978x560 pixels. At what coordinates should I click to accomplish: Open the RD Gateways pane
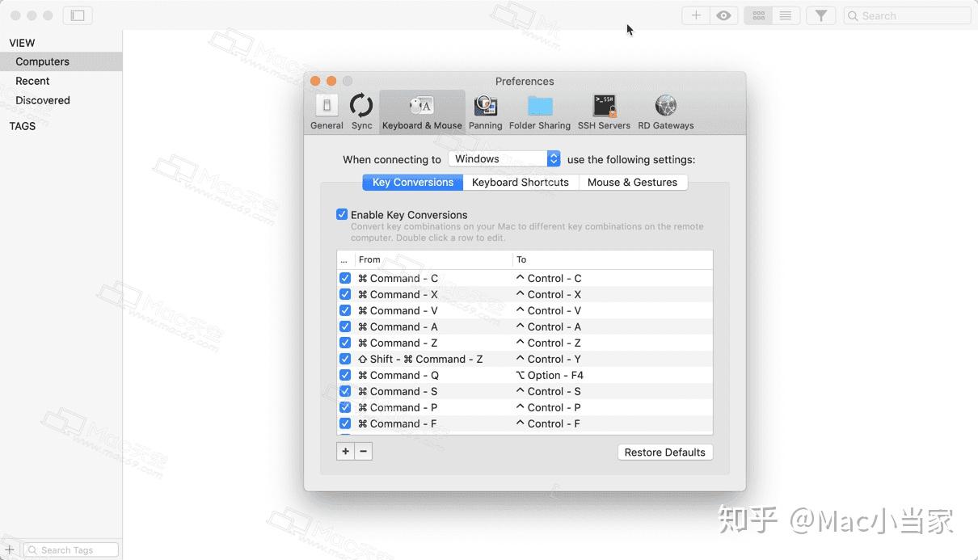[665, 112]
